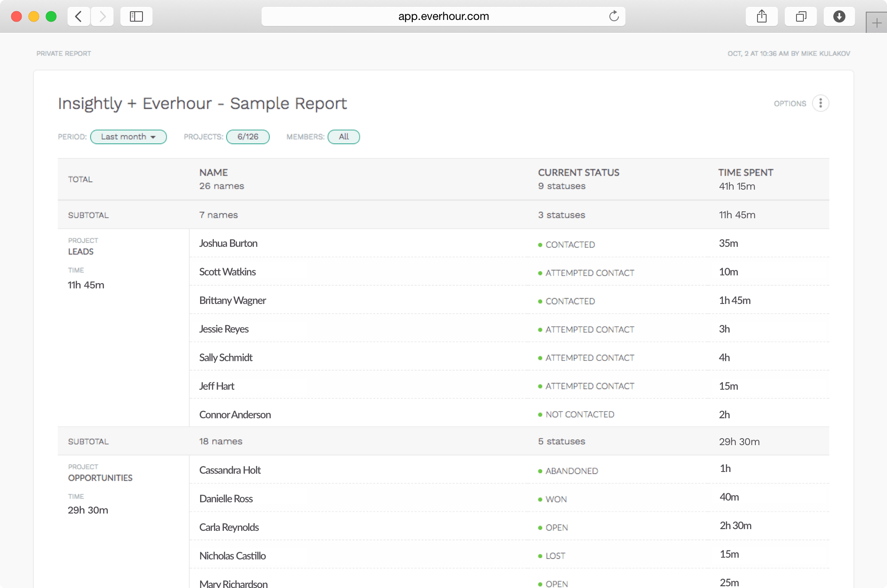Click the address bar showing app.everhour.com
Viewport: 887px width, 588px height.
[443, 16]
